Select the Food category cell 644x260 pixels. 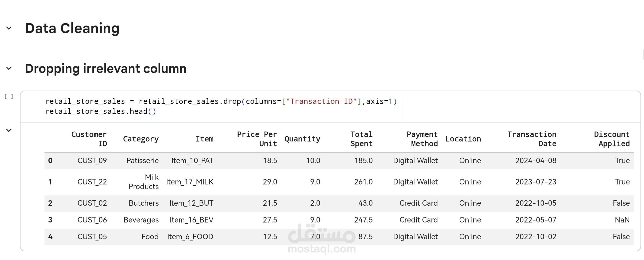coord(150,237)
